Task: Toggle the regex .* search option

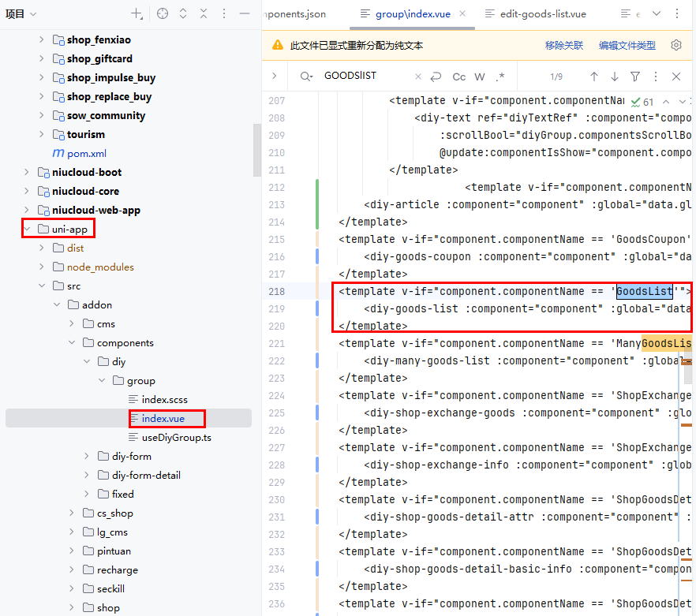Action: point(500,77)
